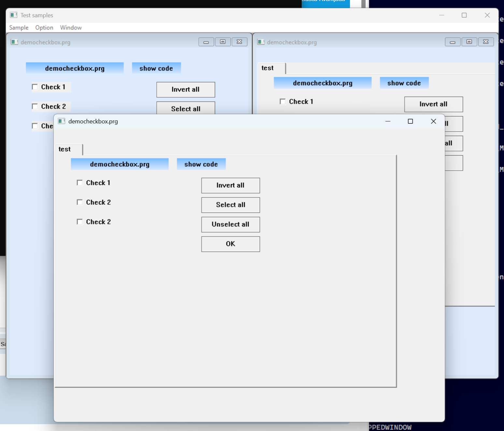Click Select all in front window

(x=230, y=205)
